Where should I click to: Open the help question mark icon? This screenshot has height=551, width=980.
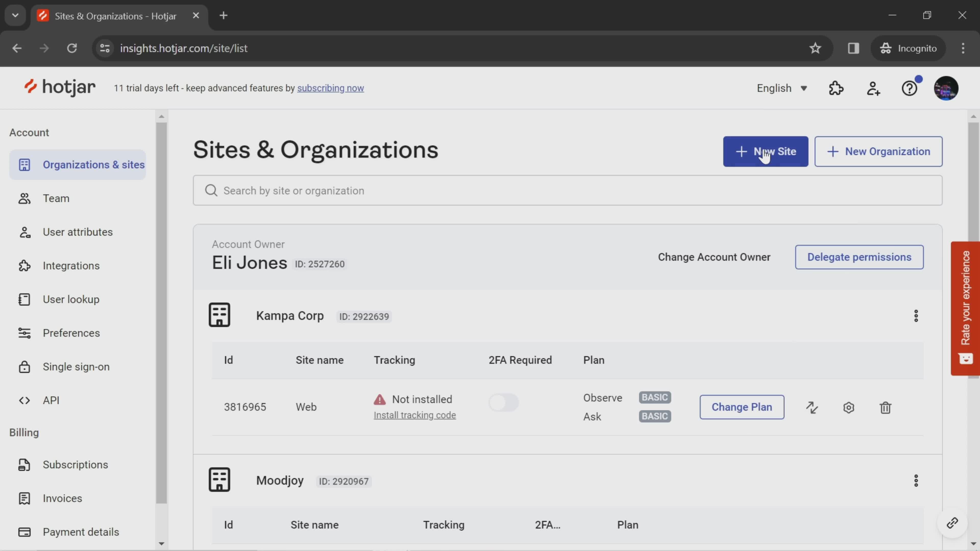tap(910, 88)
